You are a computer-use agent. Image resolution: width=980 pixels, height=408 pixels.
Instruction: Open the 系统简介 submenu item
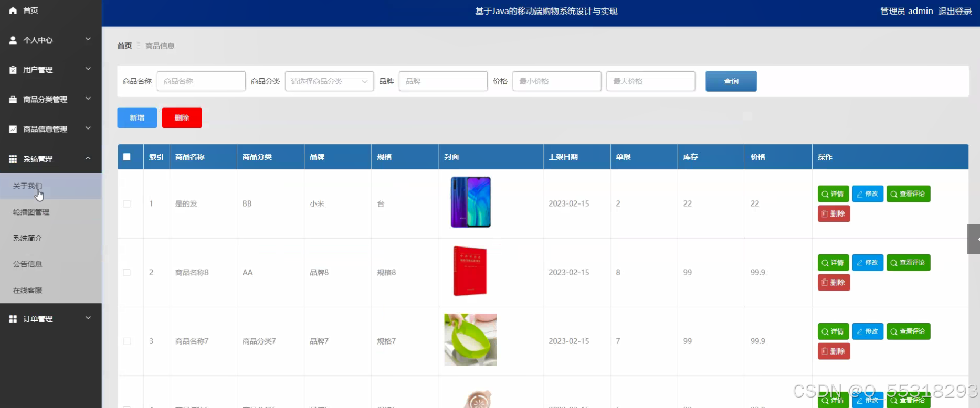[x=51, y=238]
